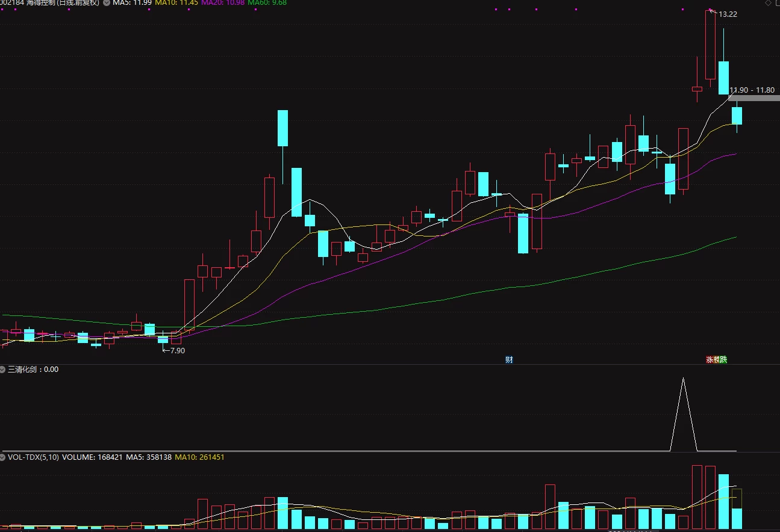Click the red 涨 marker icon
Image resolution: width=780 pixels, height=532 pixels.
click(x=710, y=360)
